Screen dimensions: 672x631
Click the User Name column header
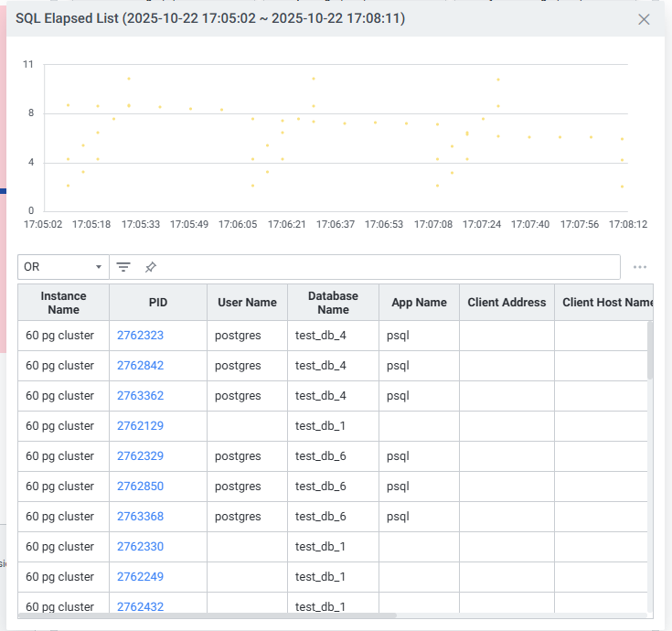(x=247, y=303)
